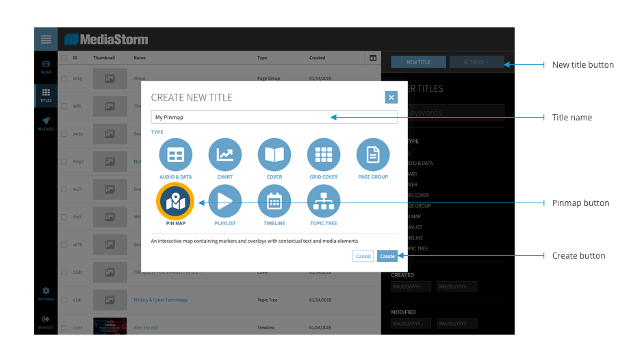Open Releases in the sidebar
Image resolution: width=644 pixels, height=362 pixels.
(x=46, y=123)
